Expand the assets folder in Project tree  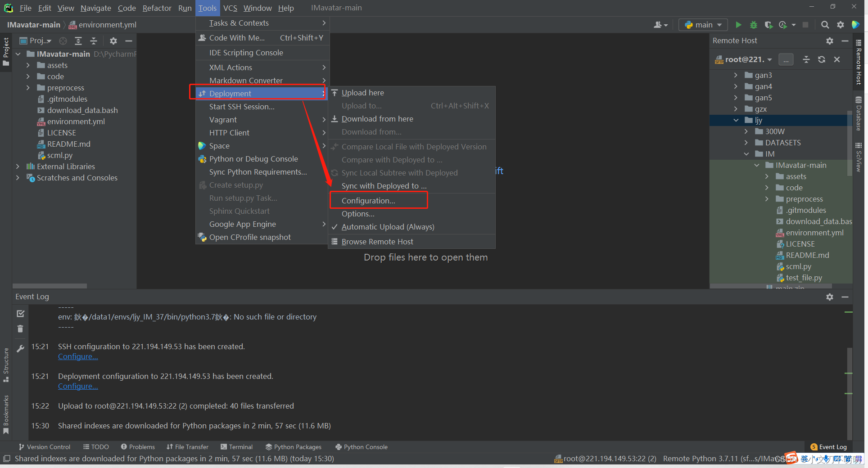[x=28, y=65]
